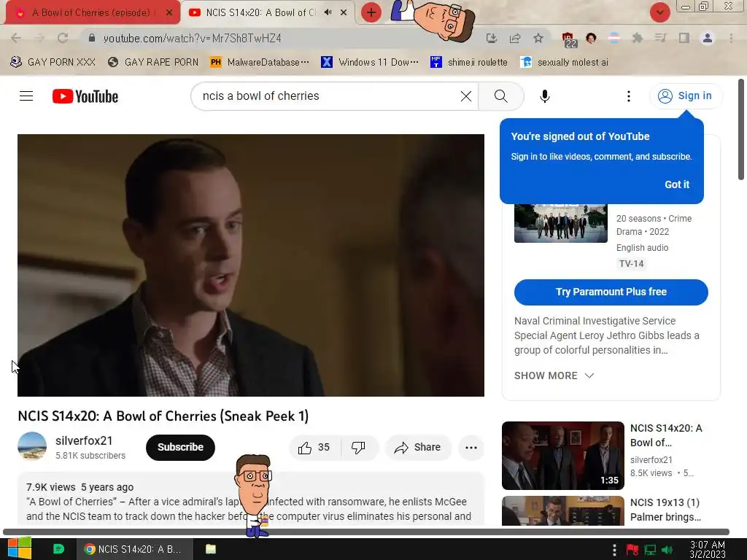Open the tab search dropdown arrow
The image size is (747, 560).
(659, 12)
